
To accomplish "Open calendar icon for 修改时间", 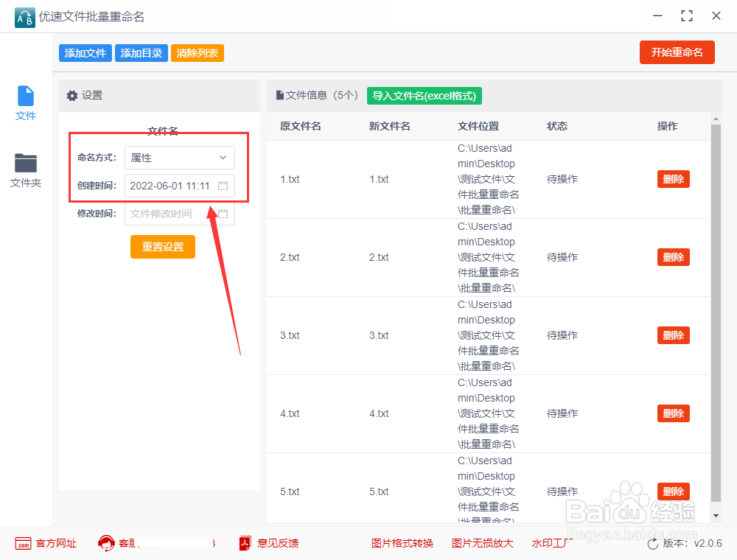I will point(223,214).
